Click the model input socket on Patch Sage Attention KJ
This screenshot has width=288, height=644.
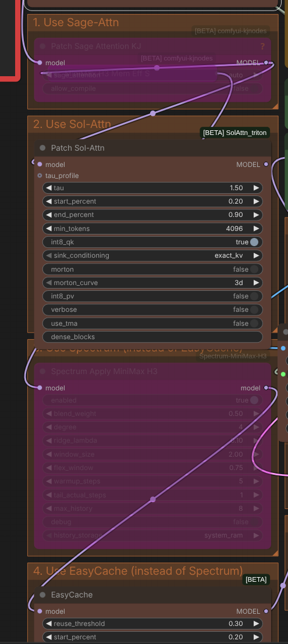(x=40, y=63)
